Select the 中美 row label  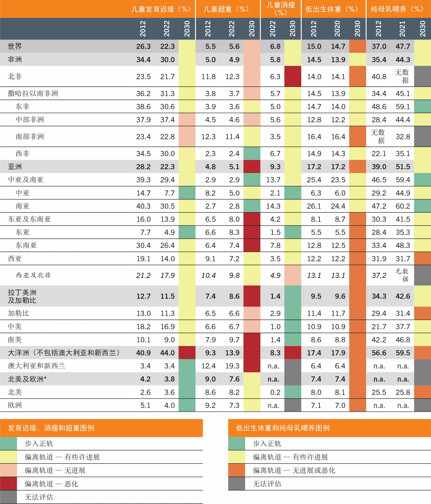click(x=15, y=326)
